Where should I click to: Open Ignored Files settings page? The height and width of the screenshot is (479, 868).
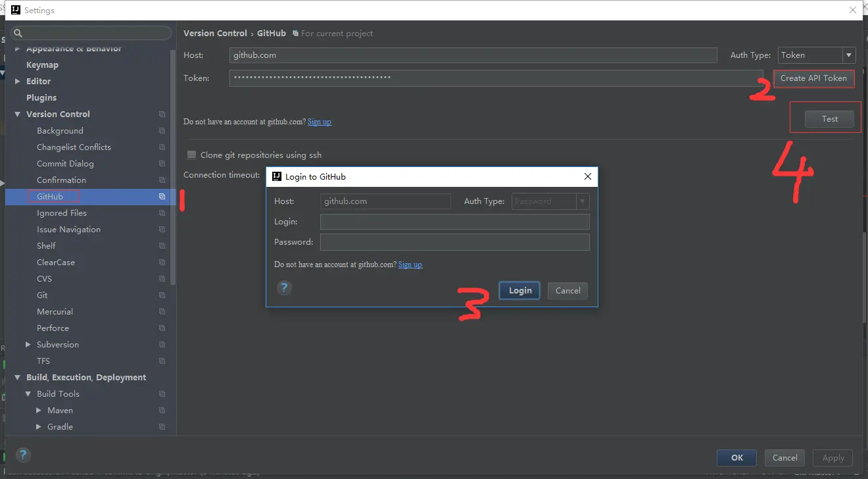(x=62, y=213)
